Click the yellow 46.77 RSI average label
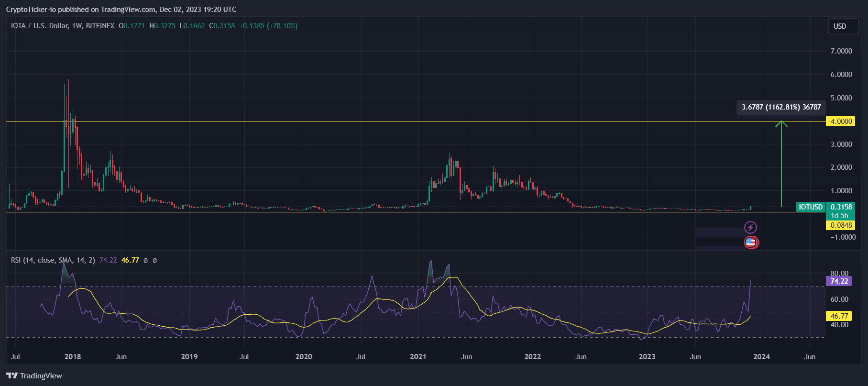The width and height of the screenshot is (868, 386). pos(839,316)
